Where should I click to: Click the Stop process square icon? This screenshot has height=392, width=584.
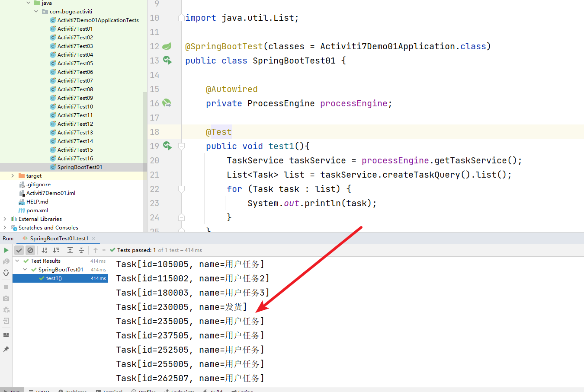6,287
